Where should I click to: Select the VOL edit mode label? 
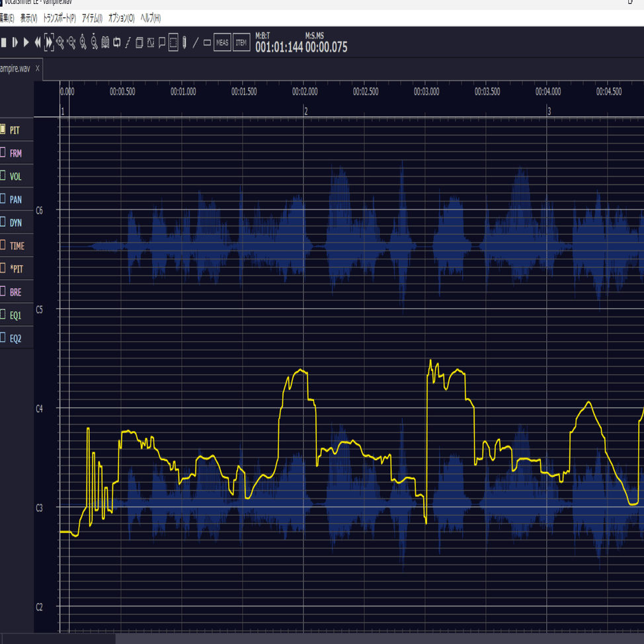tap(16, 177)
